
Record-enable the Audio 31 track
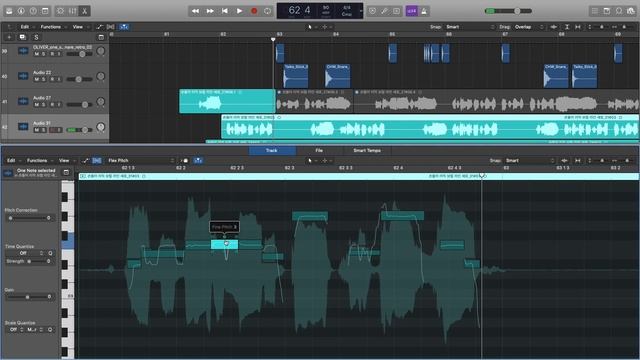coord(52,130)
